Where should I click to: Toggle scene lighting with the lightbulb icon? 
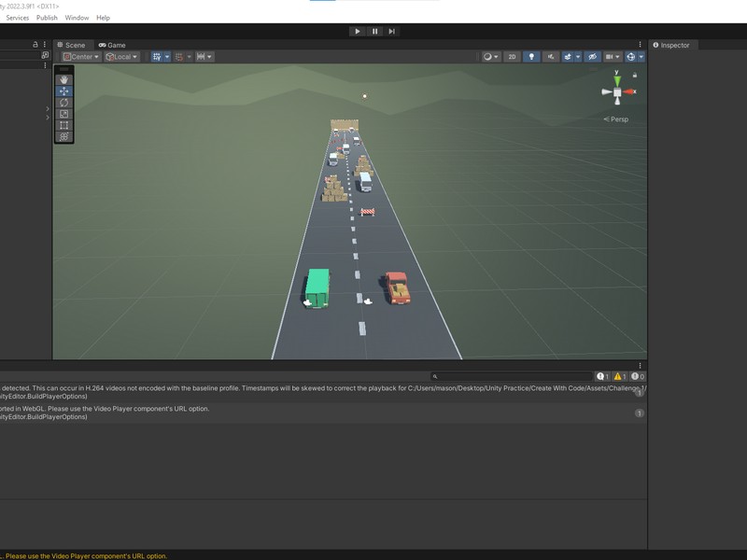(x=531, y=57)
